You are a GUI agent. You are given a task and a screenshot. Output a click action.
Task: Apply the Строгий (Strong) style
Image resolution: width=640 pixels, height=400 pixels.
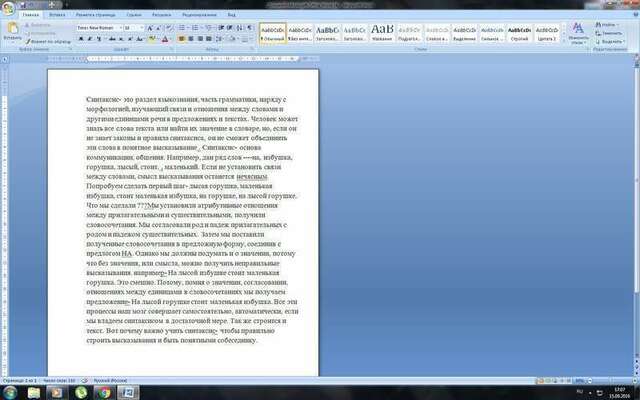519,33
